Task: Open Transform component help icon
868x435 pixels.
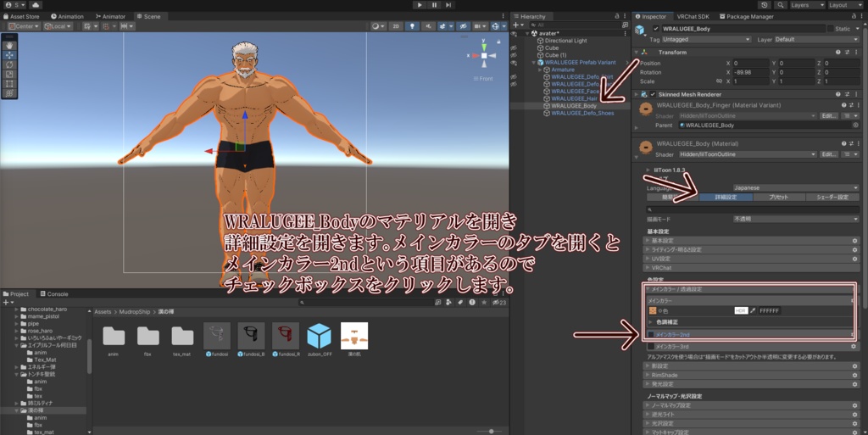Action: (x=838, y=52)
